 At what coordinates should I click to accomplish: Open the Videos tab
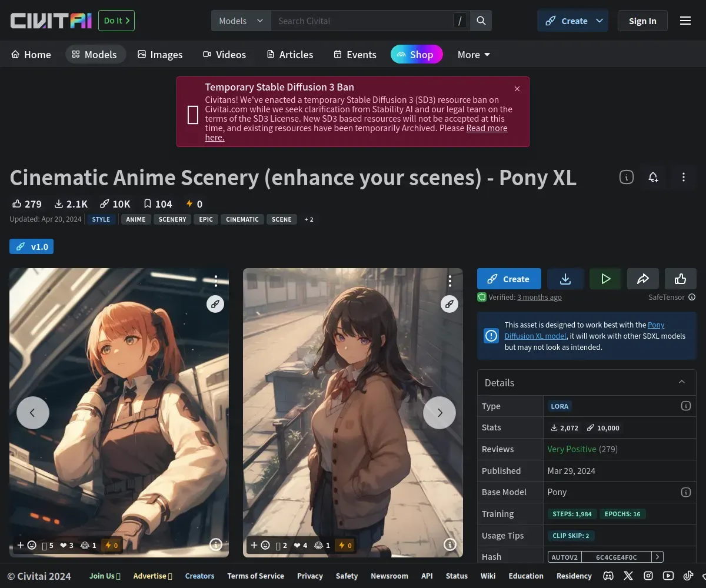[x=225, y=55]
